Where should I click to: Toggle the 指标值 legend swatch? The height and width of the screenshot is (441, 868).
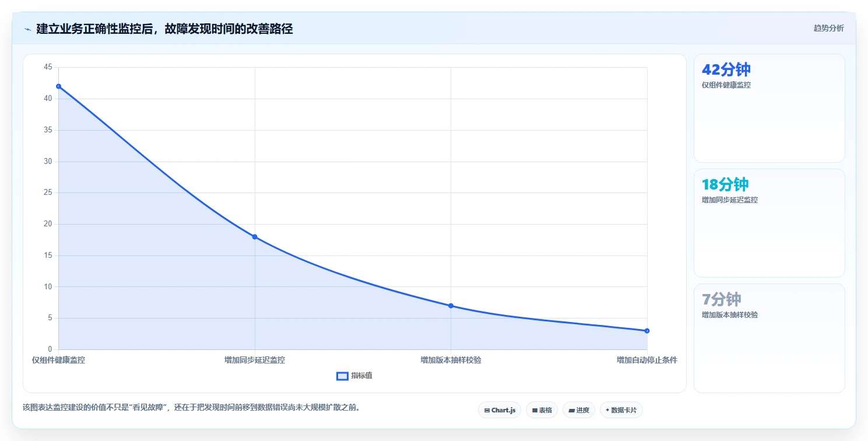tap(342, 376)
